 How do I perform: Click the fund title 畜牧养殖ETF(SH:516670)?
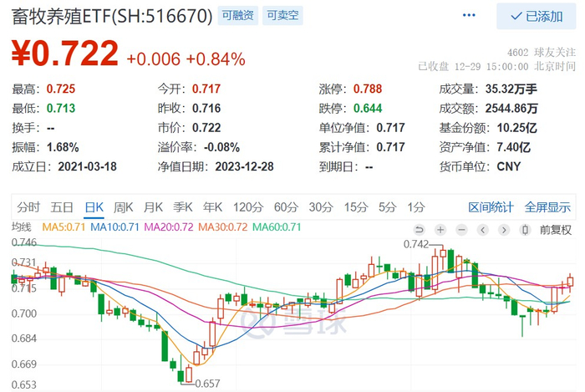tap(112, 16)
